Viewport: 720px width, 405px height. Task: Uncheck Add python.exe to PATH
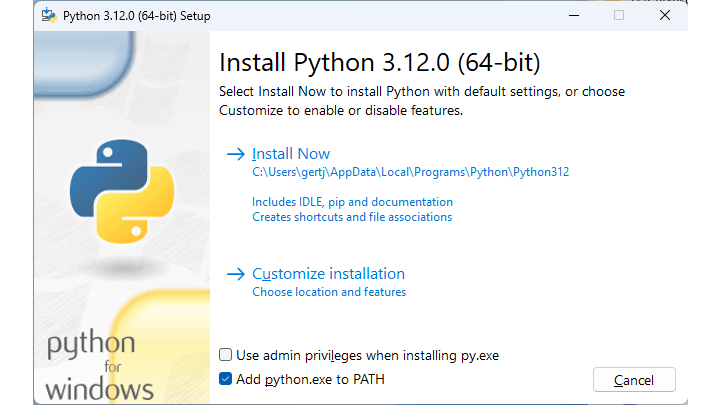[x=226, y=379]
